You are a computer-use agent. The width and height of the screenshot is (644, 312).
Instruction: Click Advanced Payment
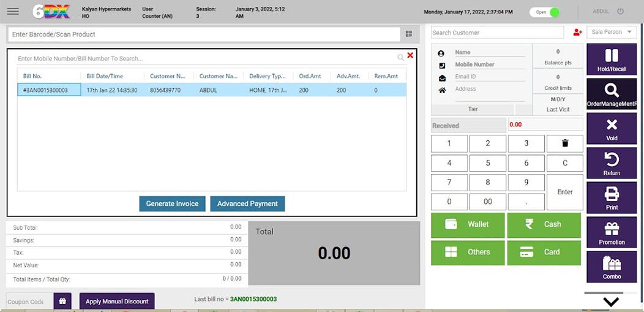click(x=247, y=204)
